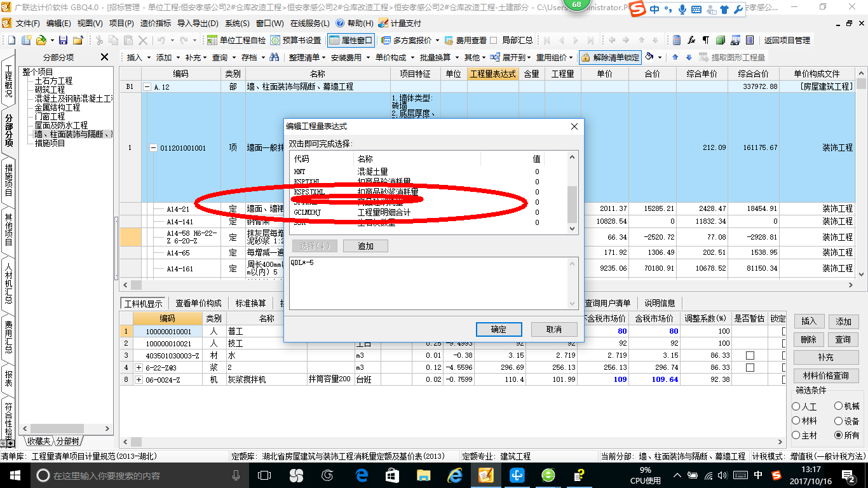Open the 编辑(E) menu
The width and height of the screenshot is (868, 488).
pyautogui.click(x=58, y=23)
